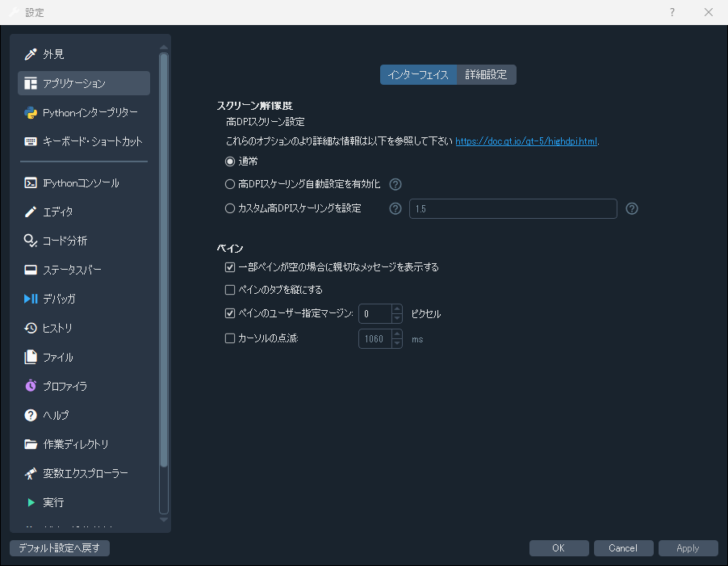Open the IPythonコンソール terminal icon

pyautogui.click(x=31, y=183)
